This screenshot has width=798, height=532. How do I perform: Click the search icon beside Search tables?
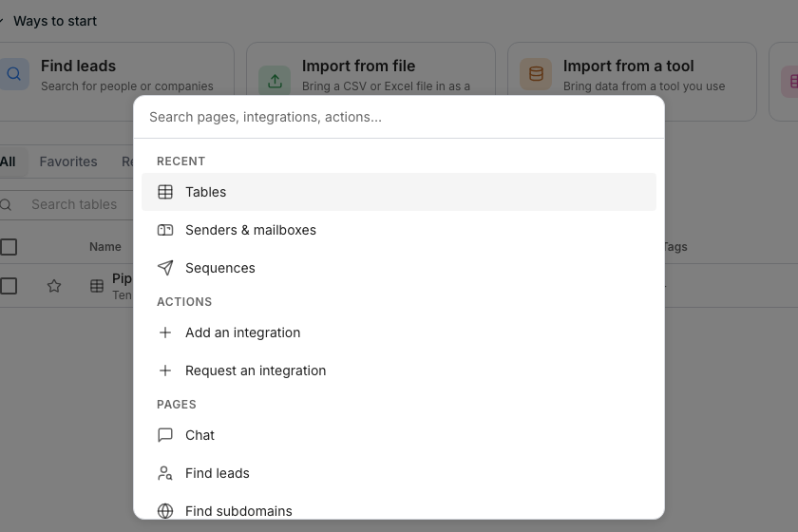pyautogui.click(x=6, y=204)
